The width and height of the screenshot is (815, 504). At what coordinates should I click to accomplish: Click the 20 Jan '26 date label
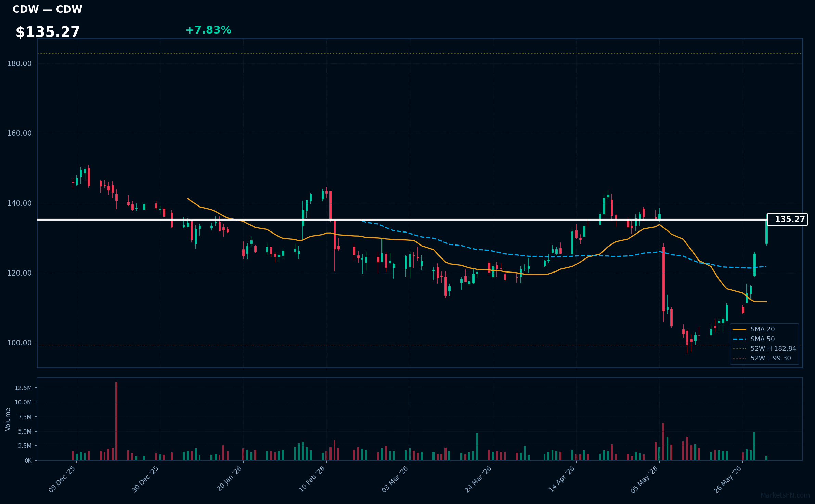pyautogui.click(x=229, y=479)
